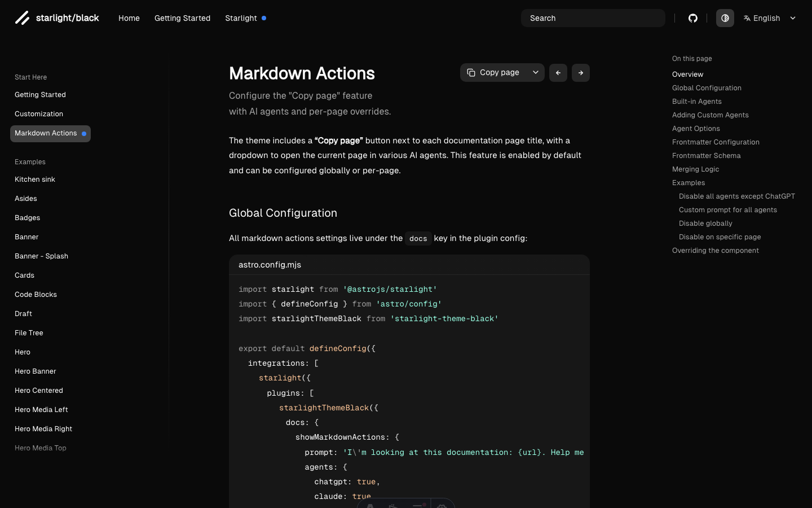Click the Global Configuration heading
812x508 pixels.
coord(283,213)
